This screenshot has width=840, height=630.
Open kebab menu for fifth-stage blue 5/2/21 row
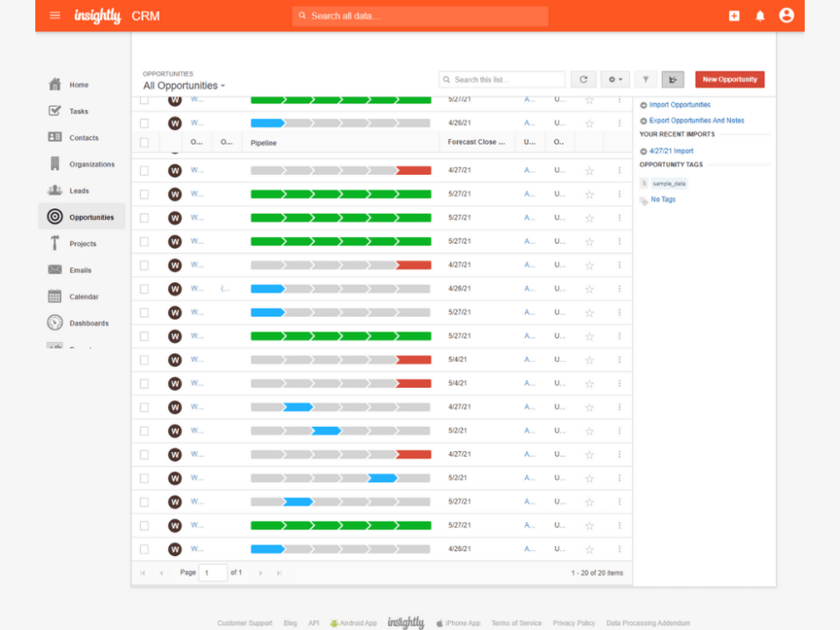(x=619, y=478)
